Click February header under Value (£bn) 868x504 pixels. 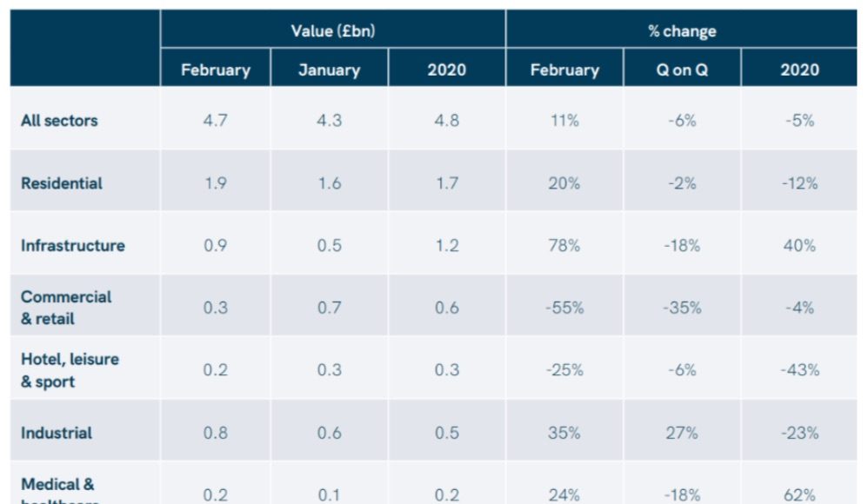tap(215, 70)
